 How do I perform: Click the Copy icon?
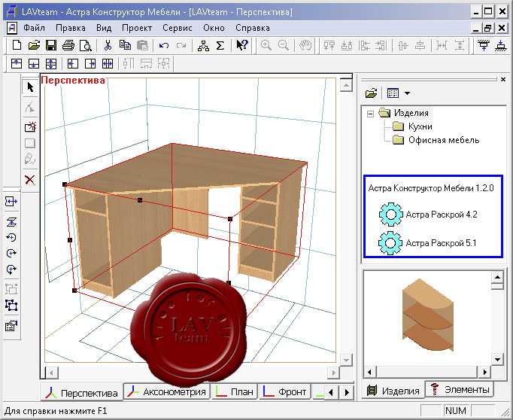125,45
